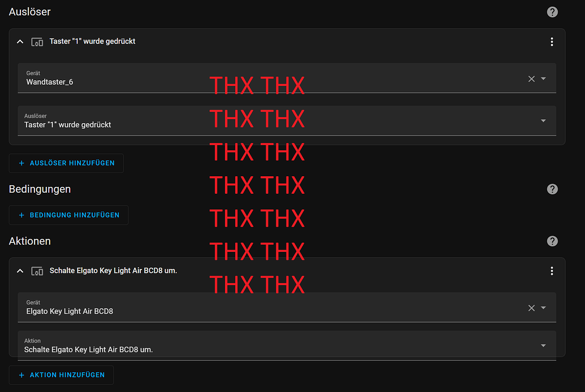
Task: Open three-dot menu of Taster trigger card
Action: [x=552, y=42]
